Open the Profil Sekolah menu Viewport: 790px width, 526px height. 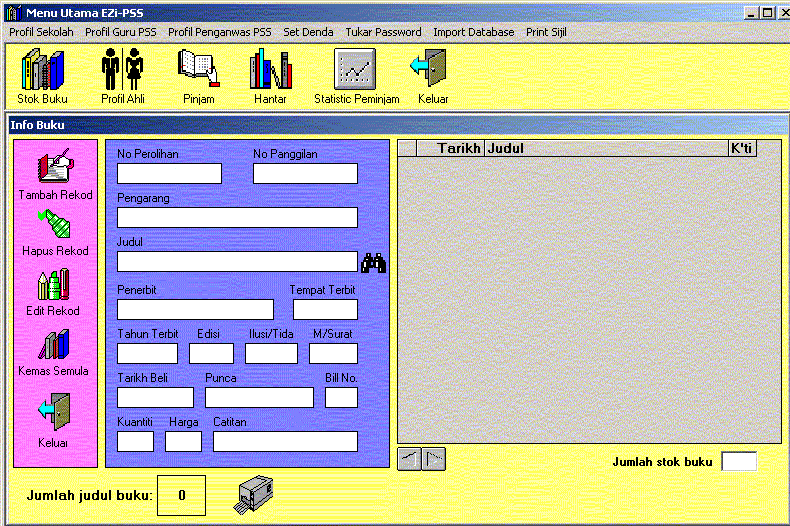click(x=41, y=32)
